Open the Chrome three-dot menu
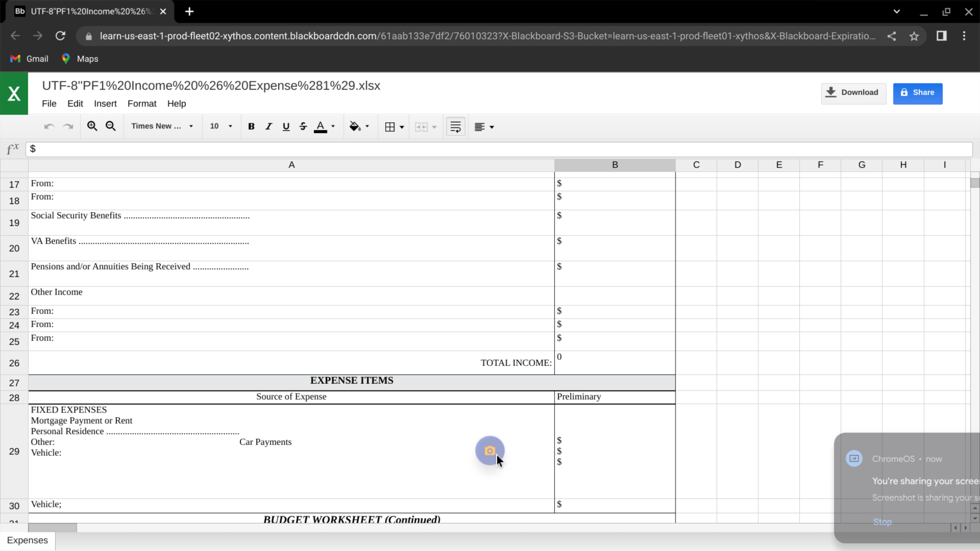Viewport: 980px width, 551px height. [x=964, y=36]
